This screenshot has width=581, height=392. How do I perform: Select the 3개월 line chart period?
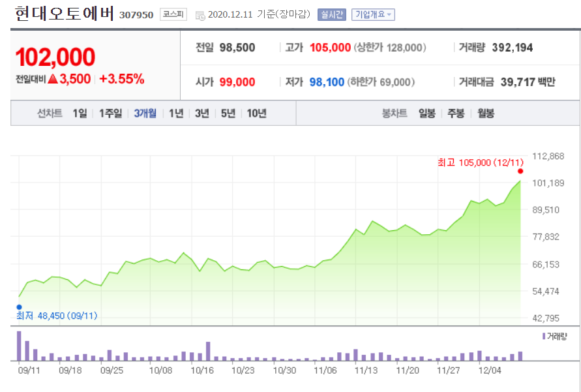[x=145, y=113]
